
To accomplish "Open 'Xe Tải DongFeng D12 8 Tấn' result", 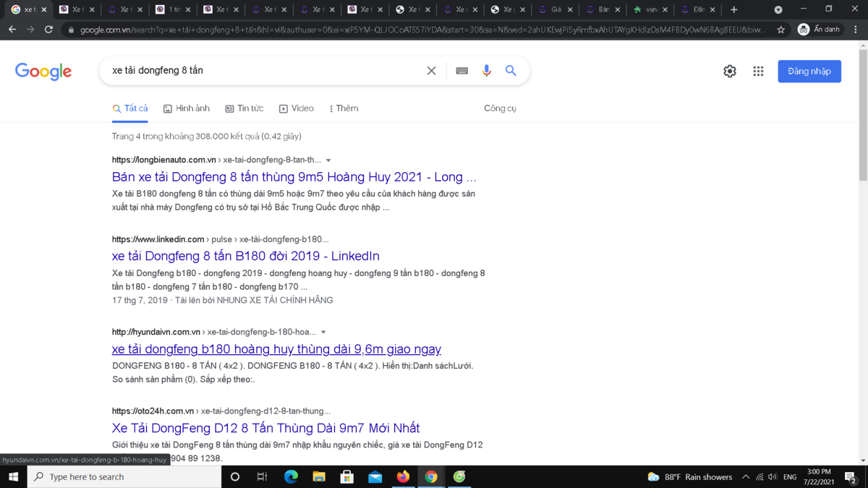I will point(266,428).
